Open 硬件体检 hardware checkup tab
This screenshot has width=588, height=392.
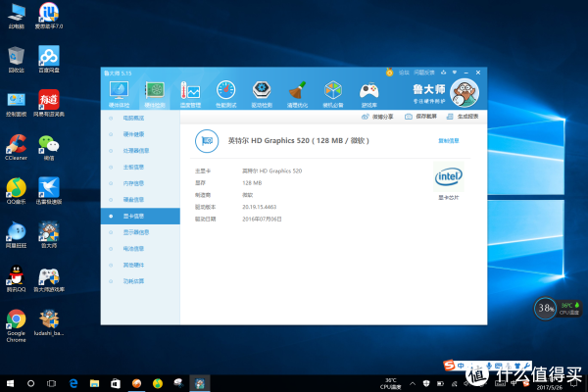[x=119, y=94]
